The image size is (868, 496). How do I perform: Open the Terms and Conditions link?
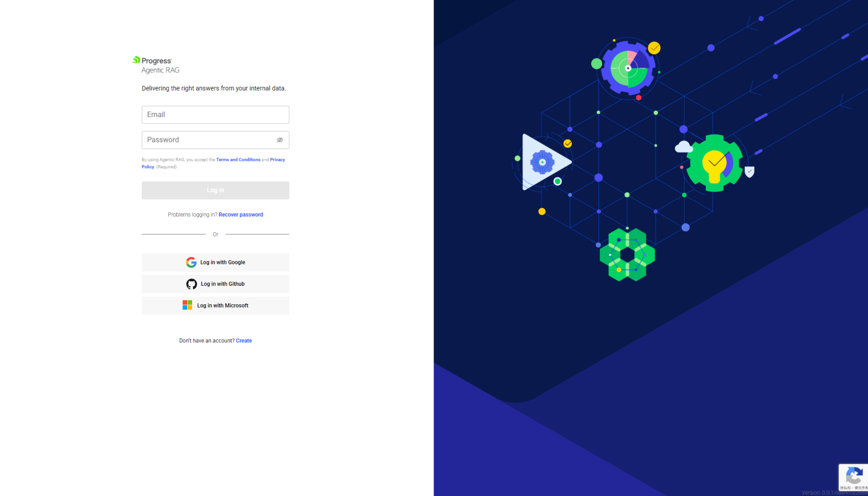tap(238, 160)
